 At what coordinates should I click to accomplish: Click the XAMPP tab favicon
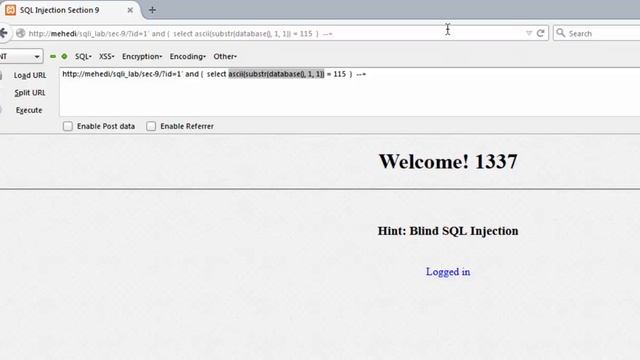point(11,10)
